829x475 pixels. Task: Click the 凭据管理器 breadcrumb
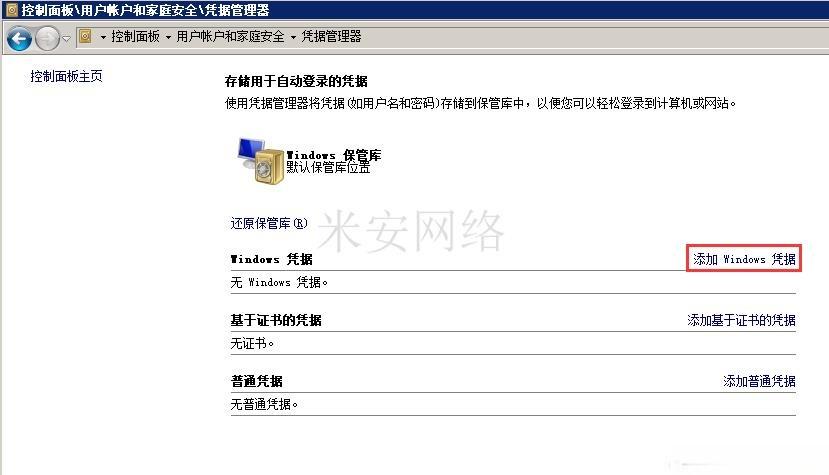[331, 36]
